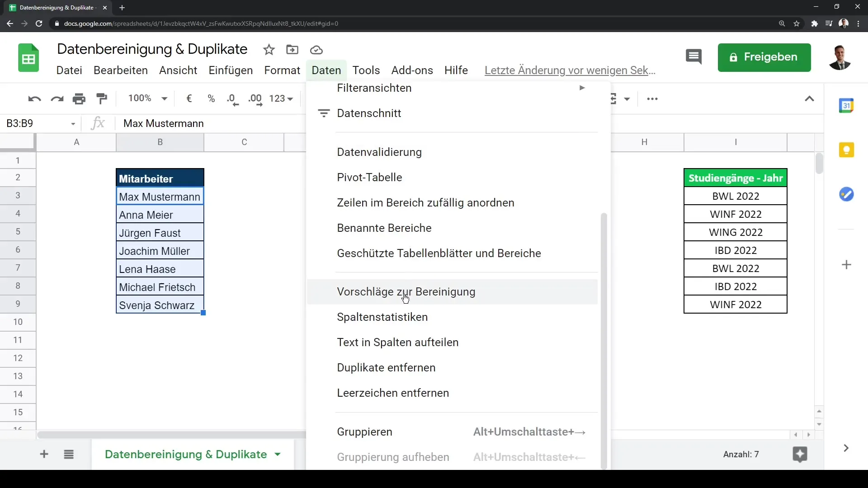Click the Undo icon in toolbar
Screen dimensions: 868x488
pyautogui.click(x=33, y=99)
